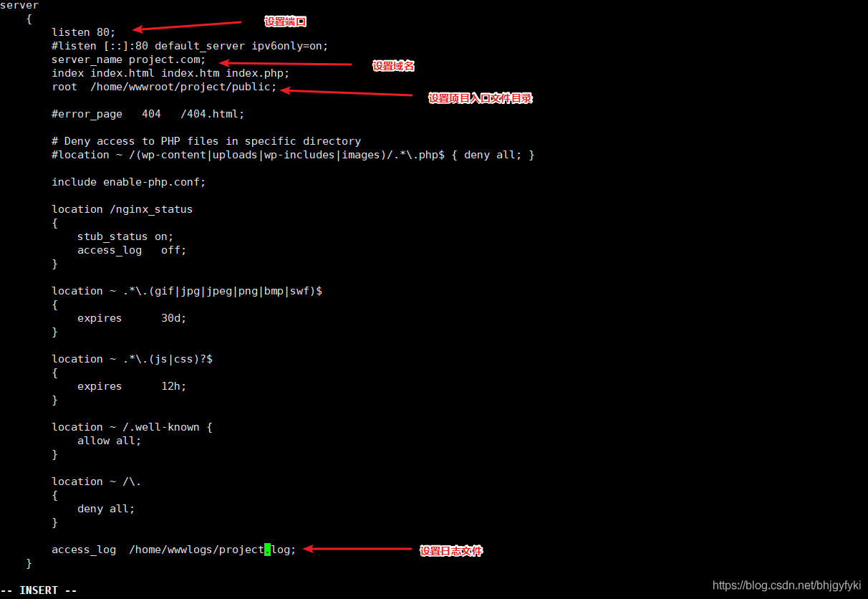Place cursor on commented '#listen [::]:80 default_server' line

[x=190, y=46]
